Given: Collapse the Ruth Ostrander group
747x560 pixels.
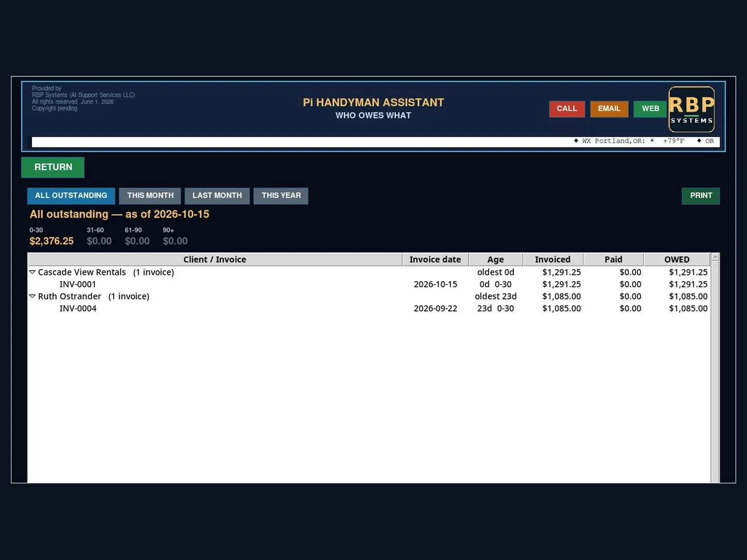Looking at the screenshot, I should 32,297.
